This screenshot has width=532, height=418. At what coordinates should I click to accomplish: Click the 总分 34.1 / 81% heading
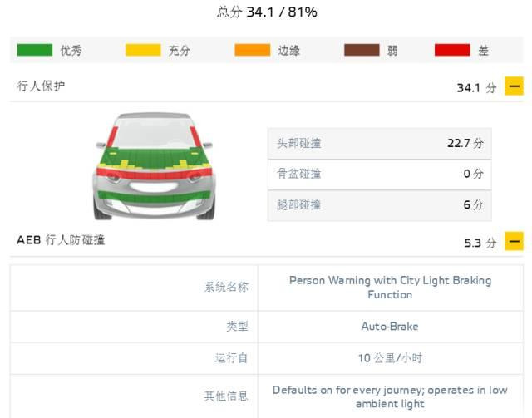[267, 12]
